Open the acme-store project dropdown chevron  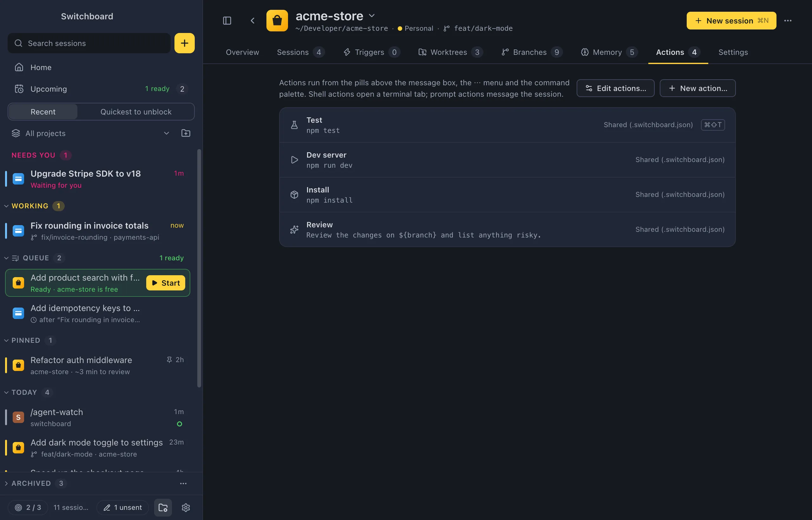(371, 16)
